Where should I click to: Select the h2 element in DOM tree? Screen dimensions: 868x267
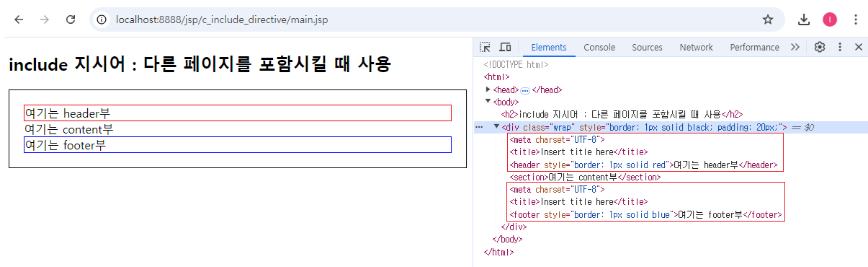click(622, 114)
